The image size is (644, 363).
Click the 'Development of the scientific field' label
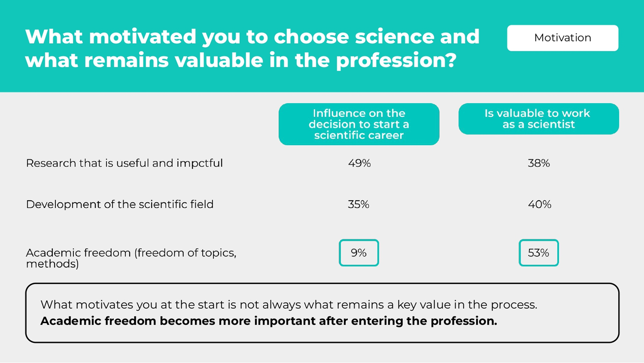[119, 204]
